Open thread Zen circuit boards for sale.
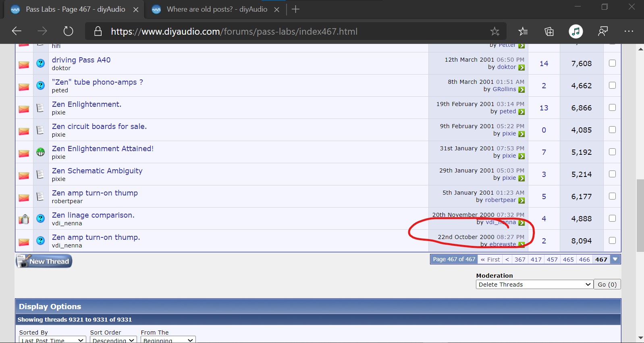 (99, 126)
